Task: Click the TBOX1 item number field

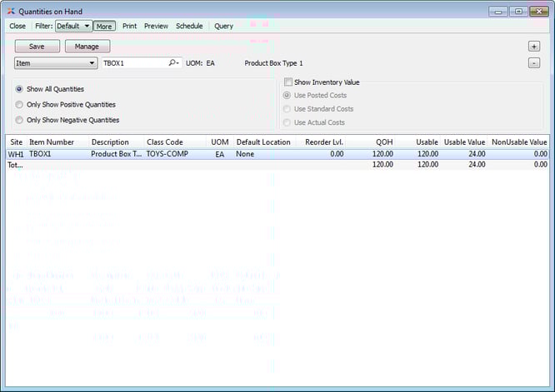Action: pyautogui.click(x=133, y=62)
